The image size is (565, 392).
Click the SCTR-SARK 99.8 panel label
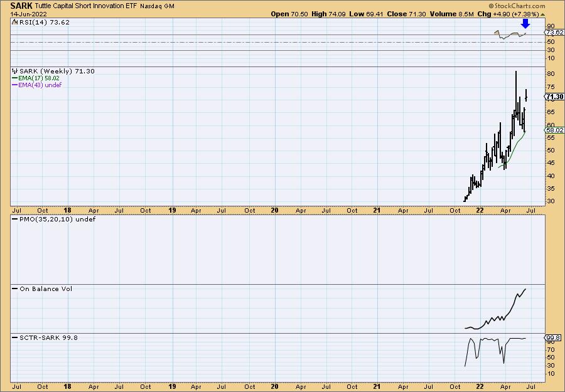pos(48,337)
